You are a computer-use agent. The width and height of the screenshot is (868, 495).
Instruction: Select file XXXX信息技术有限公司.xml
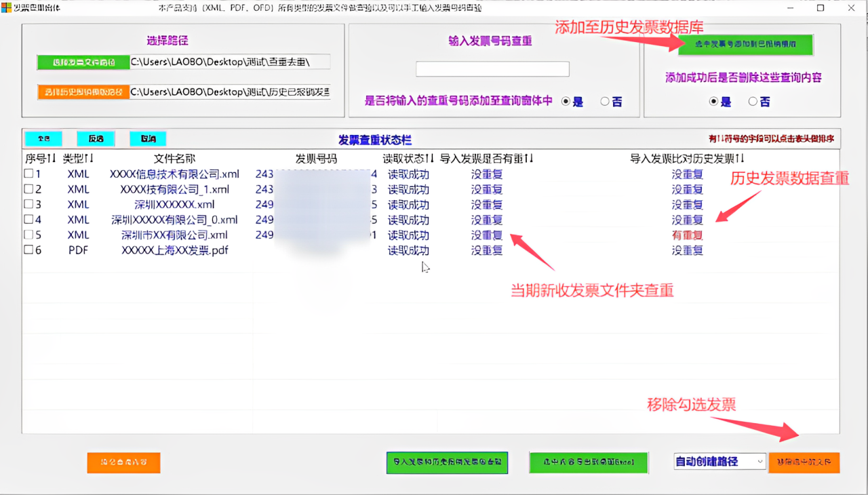tap(174, 174)
